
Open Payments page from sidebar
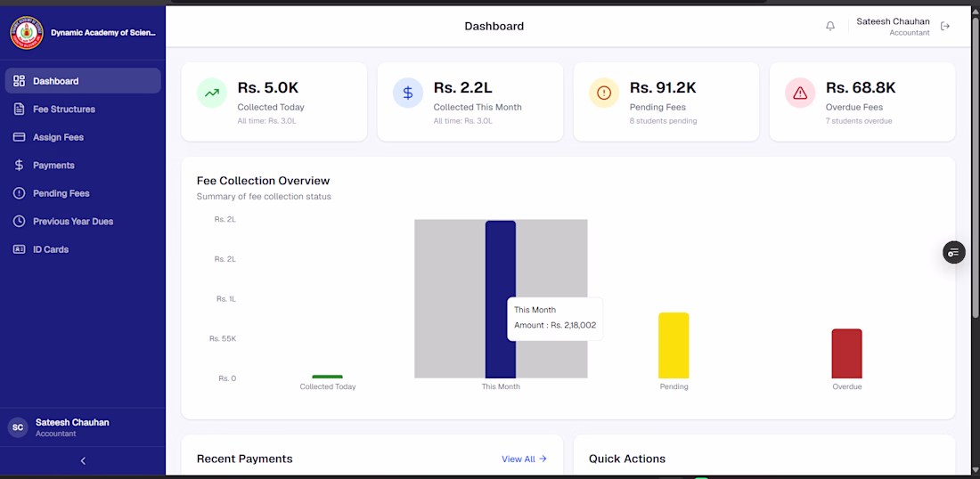[x=83, y=165]
